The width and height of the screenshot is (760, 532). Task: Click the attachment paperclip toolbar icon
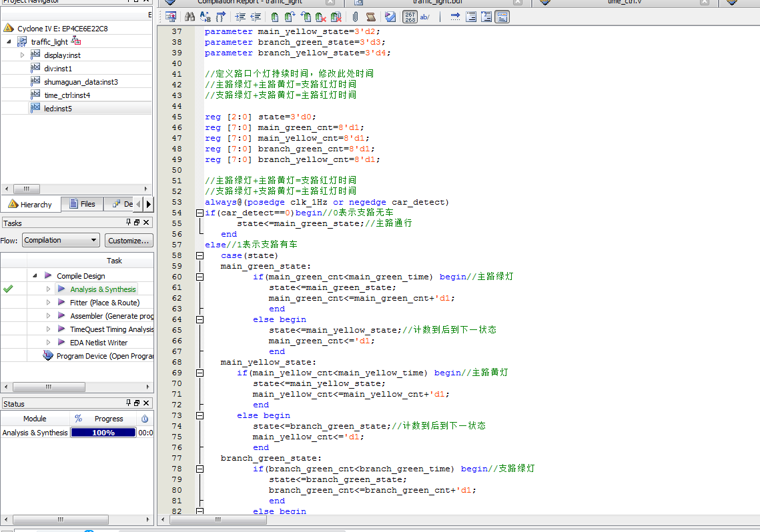[355, 17]
